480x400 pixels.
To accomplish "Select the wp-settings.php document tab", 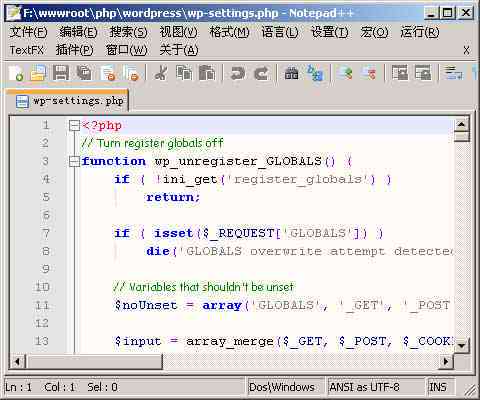I will tap(69, 101).
